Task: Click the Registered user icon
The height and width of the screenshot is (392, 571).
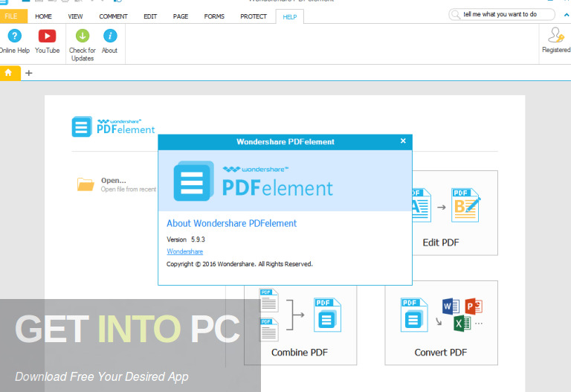Action: click(556, 36)
